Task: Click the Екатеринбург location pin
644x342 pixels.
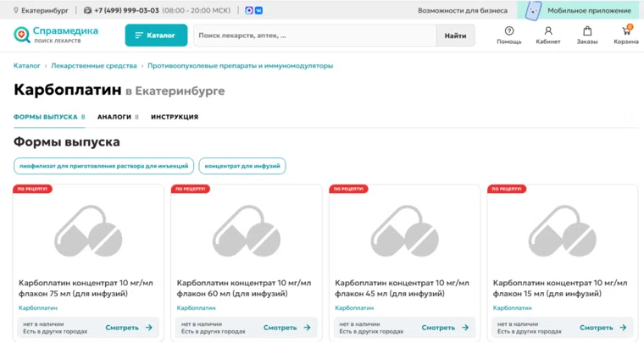Action: [x=16, y=10]
